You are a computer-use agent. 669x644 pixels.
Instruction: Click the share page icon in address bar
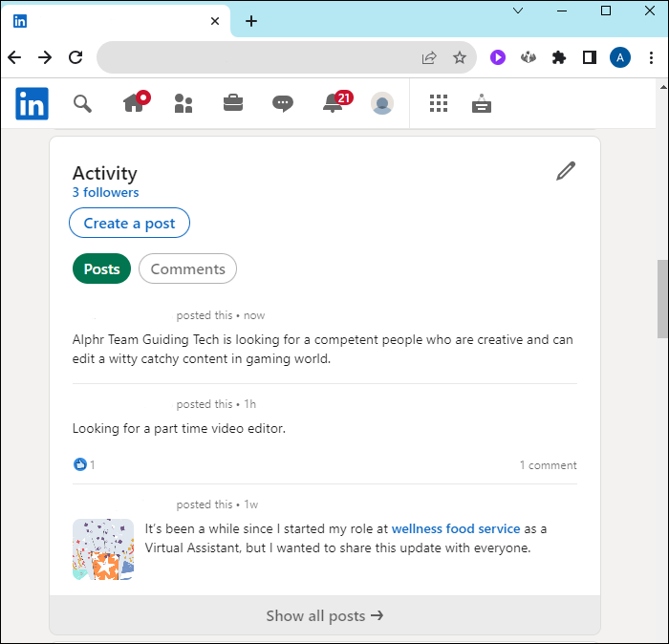[x=429, y=57]
